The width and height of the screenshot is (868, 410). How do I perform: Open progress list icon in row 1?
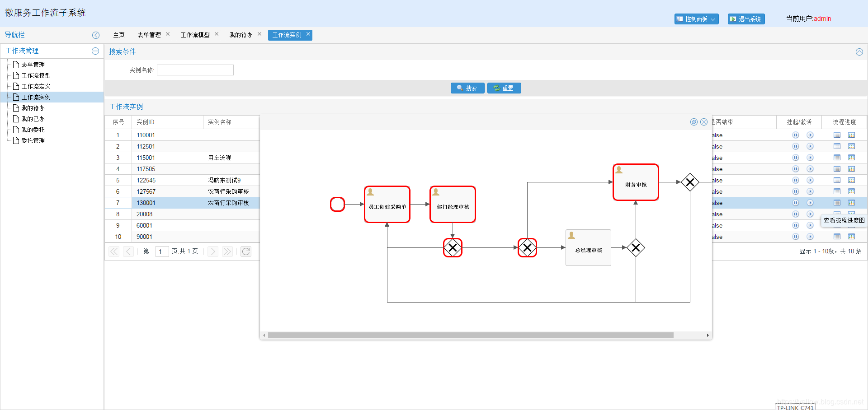coord(837,135)
